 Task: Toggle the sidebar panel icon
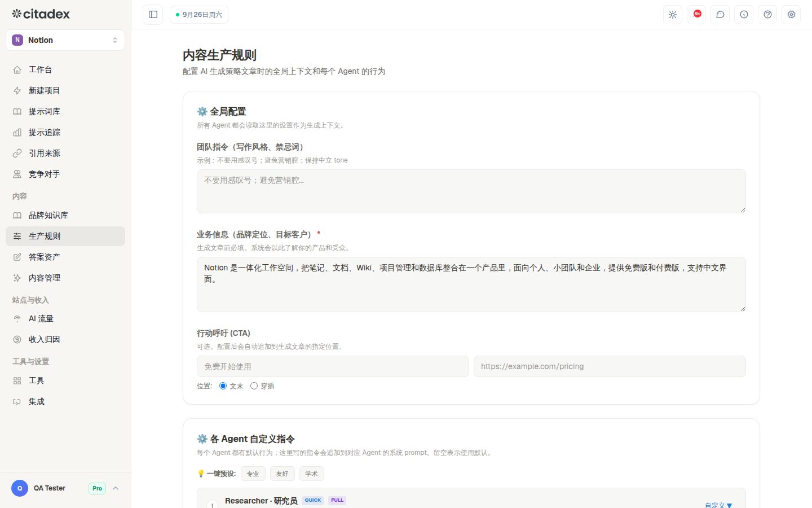(x=153, y=15)
